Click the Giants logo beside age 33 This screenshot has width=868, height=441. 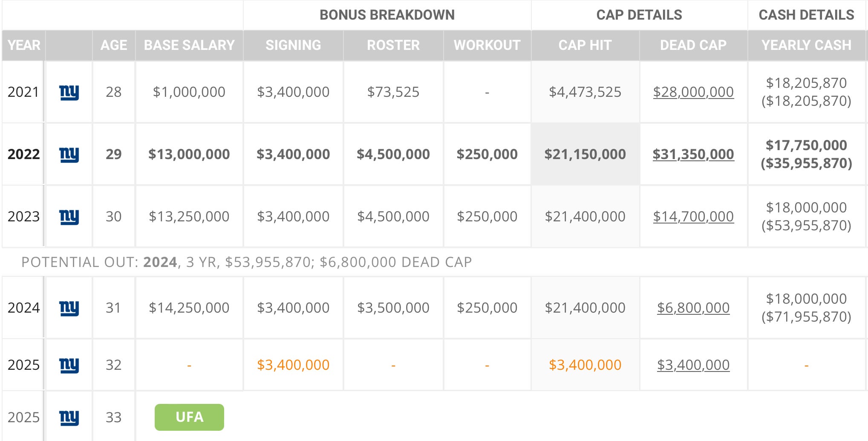(69, 418)
